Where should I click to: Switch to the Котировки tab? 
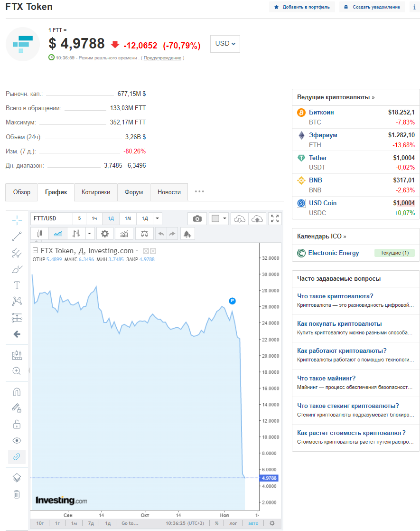(96, 192)
